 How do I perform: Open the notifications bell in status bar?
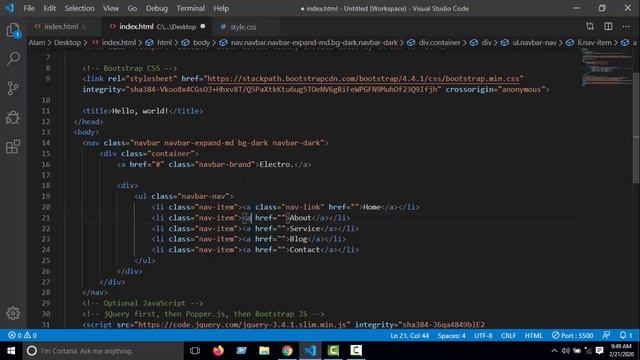pyautogui.click(x=626, y=336)
